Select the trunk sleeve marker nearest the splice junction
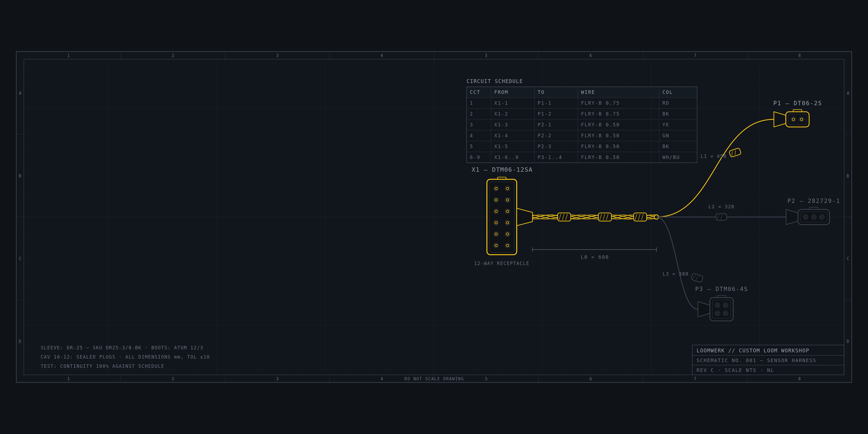The height and width of the screenshot is (434, 868). (x=640, y=217)
